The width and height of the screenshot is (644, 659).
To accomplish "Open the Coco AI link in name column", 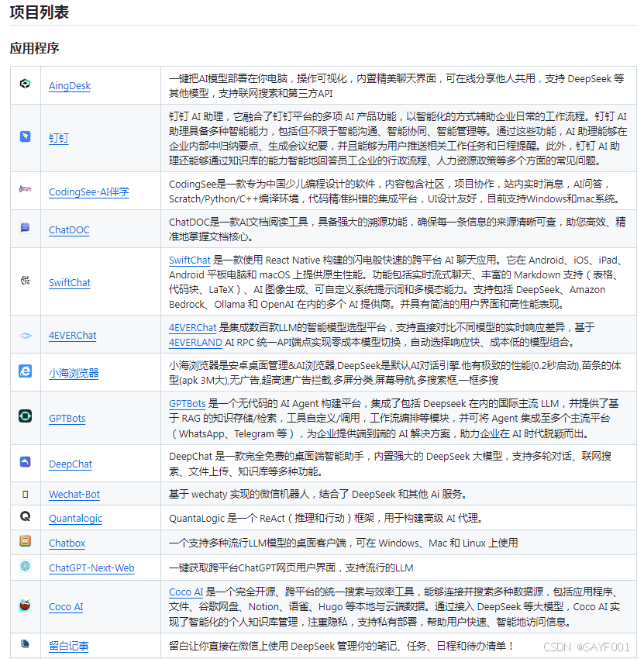I will (66, 607).
